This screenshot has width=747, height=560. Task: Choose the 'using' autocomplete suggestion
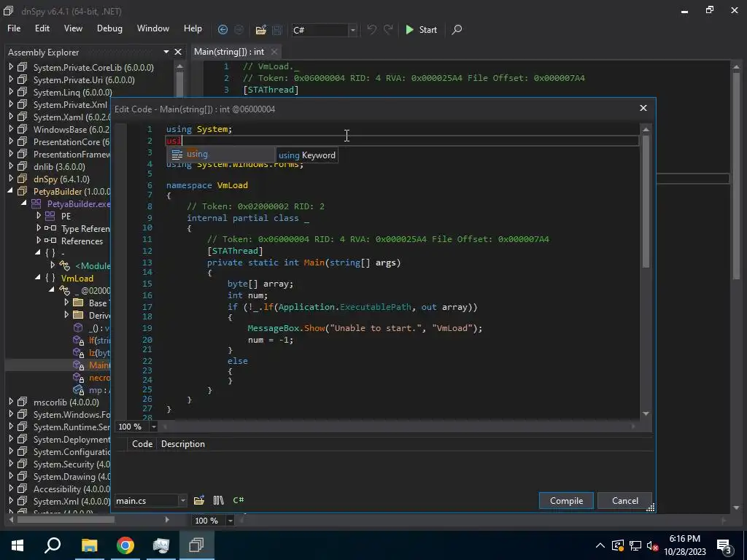click(220, 155)
